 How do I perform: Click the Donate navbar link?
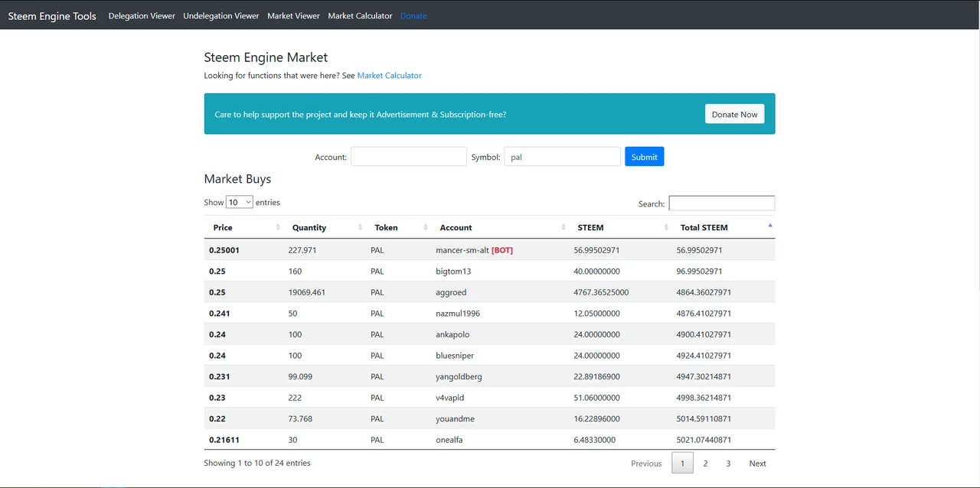point(413,15)
